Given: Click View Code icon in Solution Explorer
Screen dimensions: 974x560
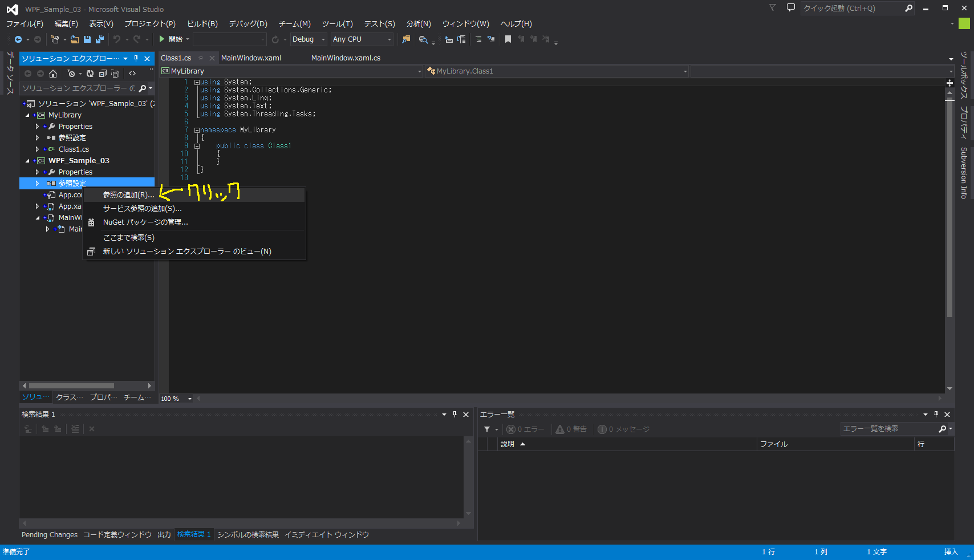Looking at the screenshot, I should [132, 74].
